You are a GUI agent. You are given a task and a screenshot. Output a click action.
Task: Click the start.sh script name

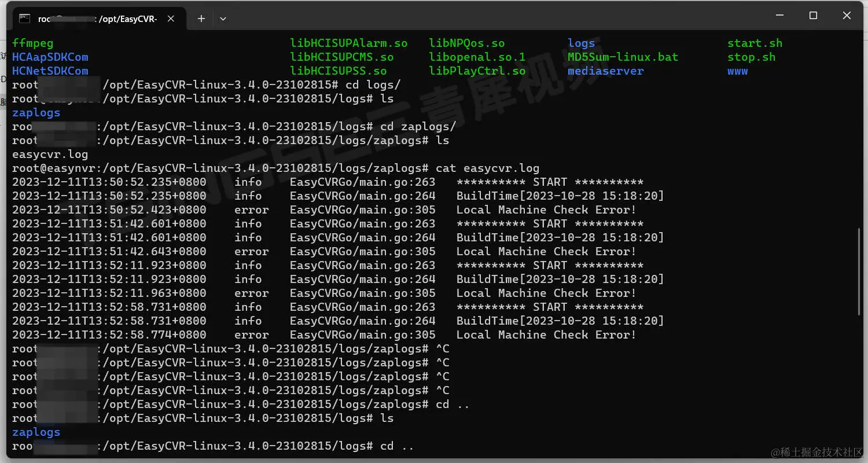point(755,43)
